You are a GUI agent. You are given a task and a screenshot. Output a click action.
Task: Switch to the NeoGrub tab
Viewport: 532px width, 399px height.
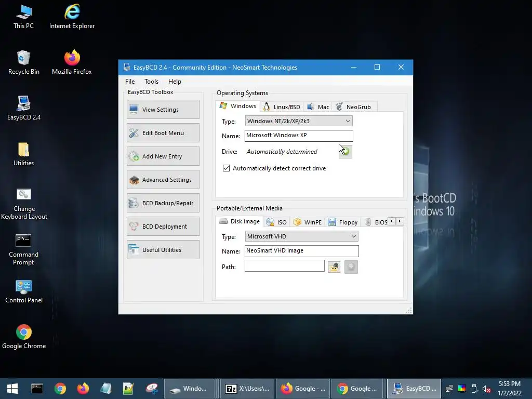tap(353, 107)
